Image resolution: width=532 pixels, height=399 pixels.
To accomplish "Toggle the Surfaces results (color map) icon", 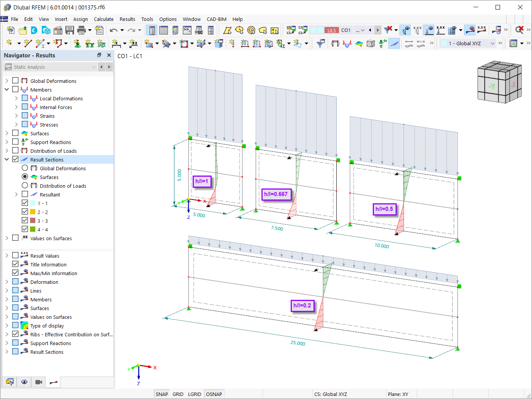I will coord(359,43).
